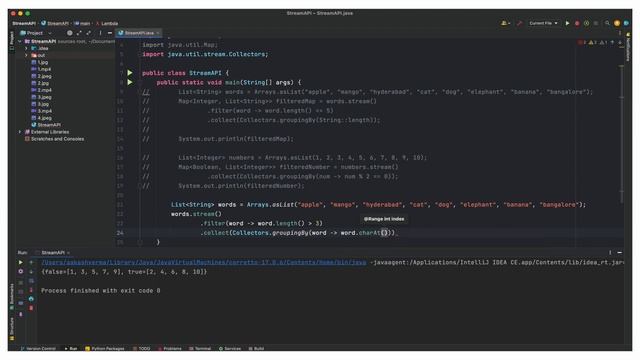The image size is (640, 360).
Task: Click the blue round icon in Run panel toolbar
Action: 31,299
